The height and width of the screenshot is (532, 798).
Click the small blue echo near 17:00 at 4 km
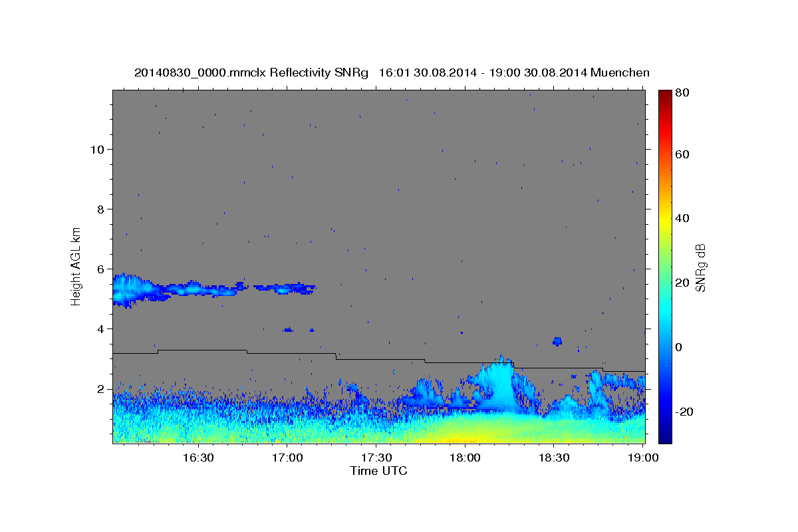click(288, 329)
